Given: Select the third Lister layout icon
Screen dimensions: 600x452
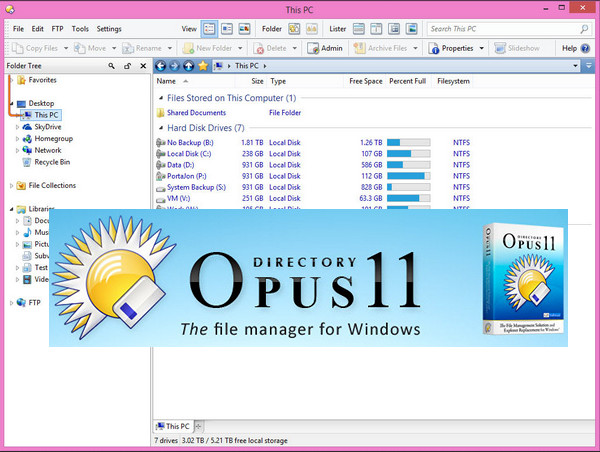Looking at the screenshot, I should [x=394, y=29].
